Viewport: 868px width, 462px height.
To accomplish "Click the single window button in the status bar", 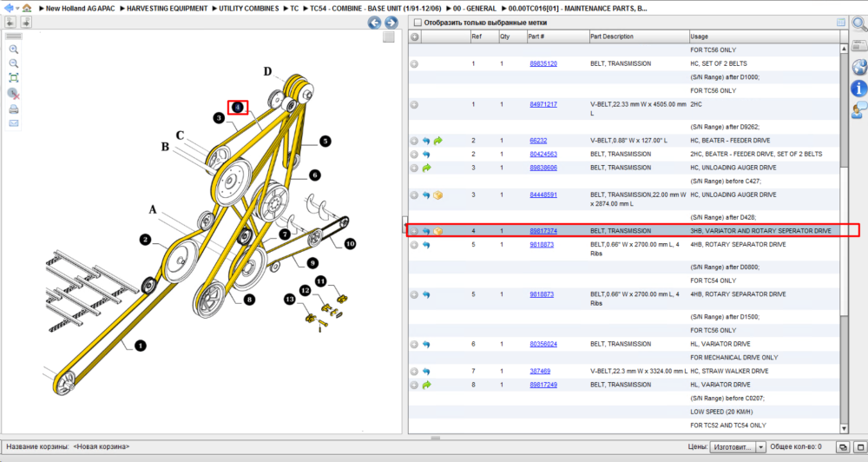I will (861, 447).
